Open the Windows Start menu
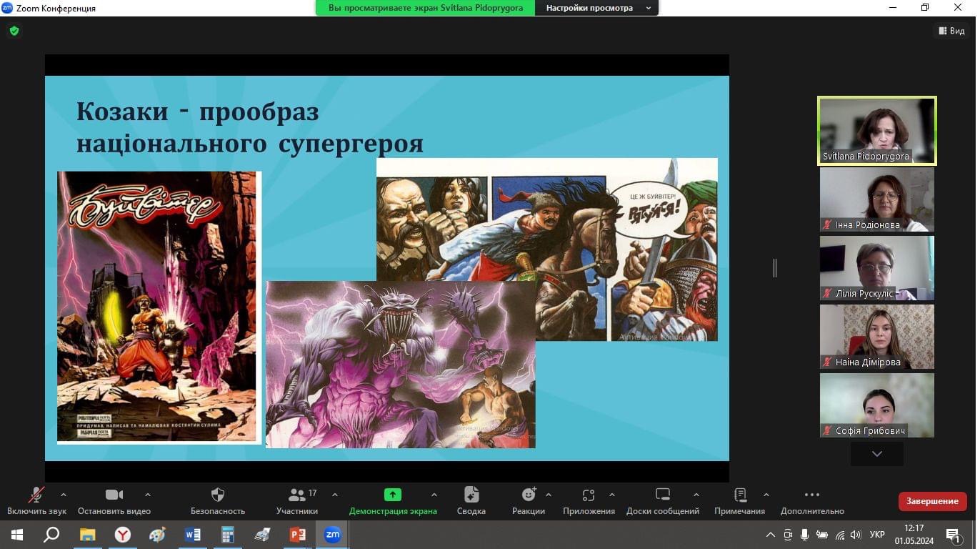Screen dimensions: 980x549 coord(16,535)
